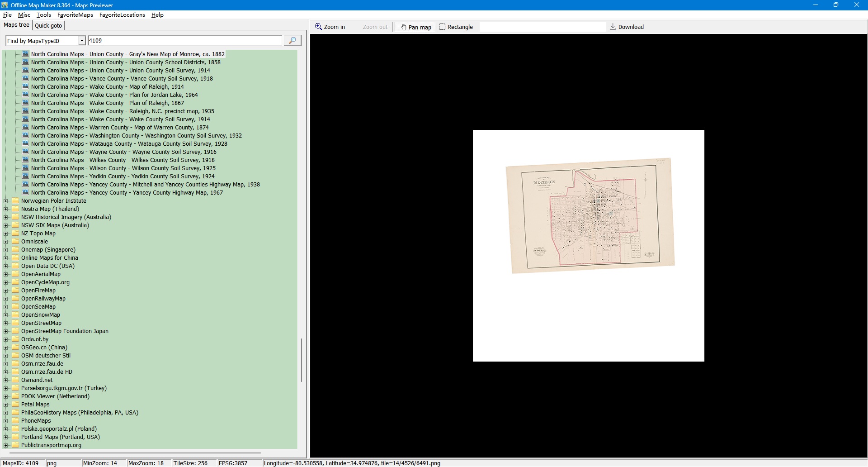Image resolution: width=868 pixels, height=467 pixels.
Task: Select Yancey County Highway Map, 1967
Action: [x=127, y=193]
